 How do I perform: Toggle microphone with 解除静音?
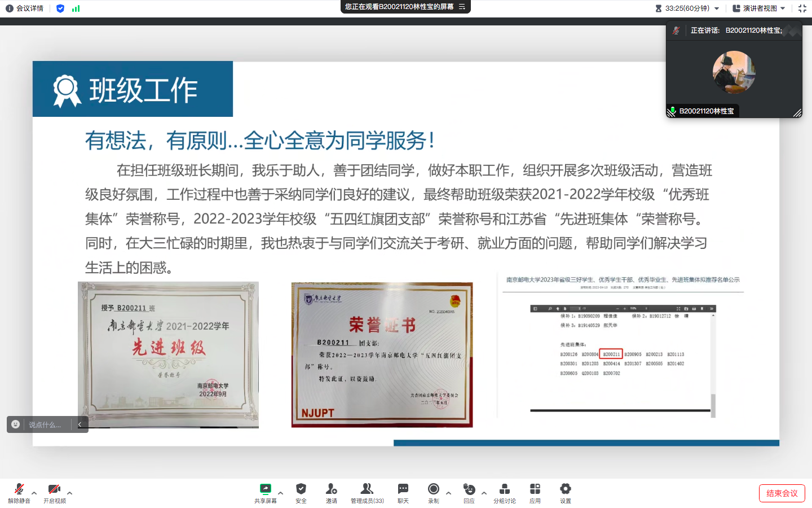pyautogui.click(x=19, y=492)
